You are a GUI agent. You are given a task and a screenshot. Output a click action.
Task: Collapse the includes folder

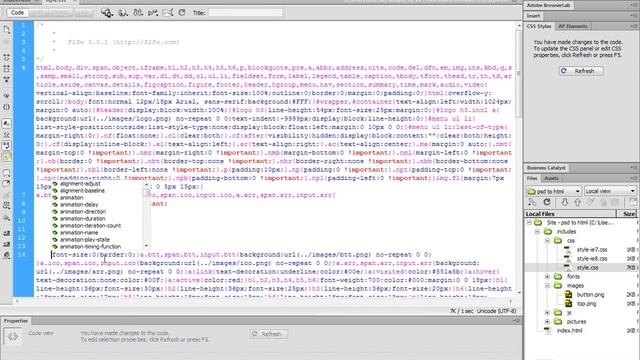538,232
